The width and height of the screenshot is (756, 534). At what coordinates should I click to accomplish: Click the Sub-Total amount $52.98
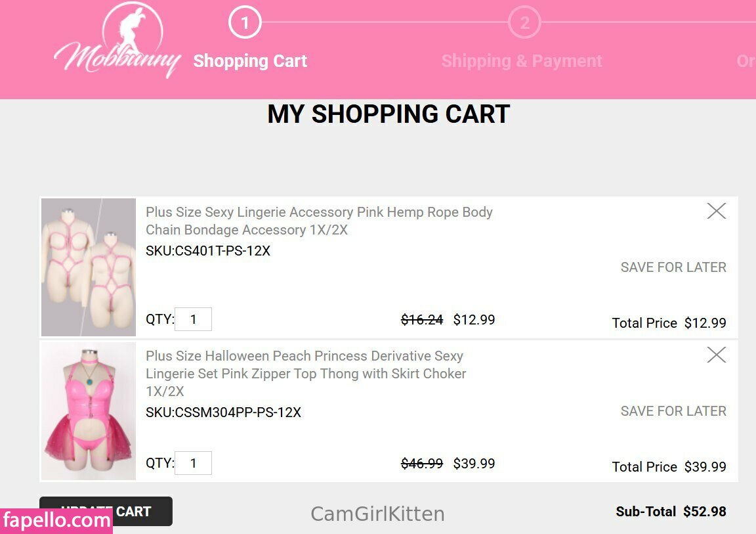pyautogui.click(x=704, y=512)
